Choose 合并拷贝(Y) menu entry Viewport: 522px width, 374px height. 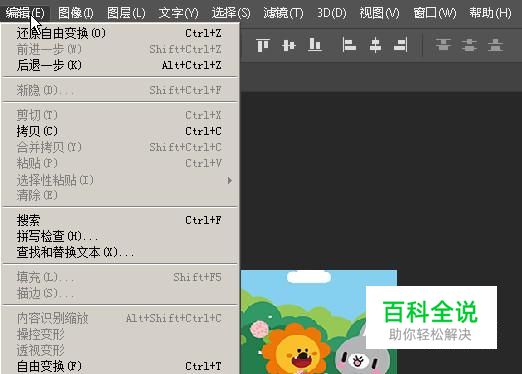tap(120, 147)
